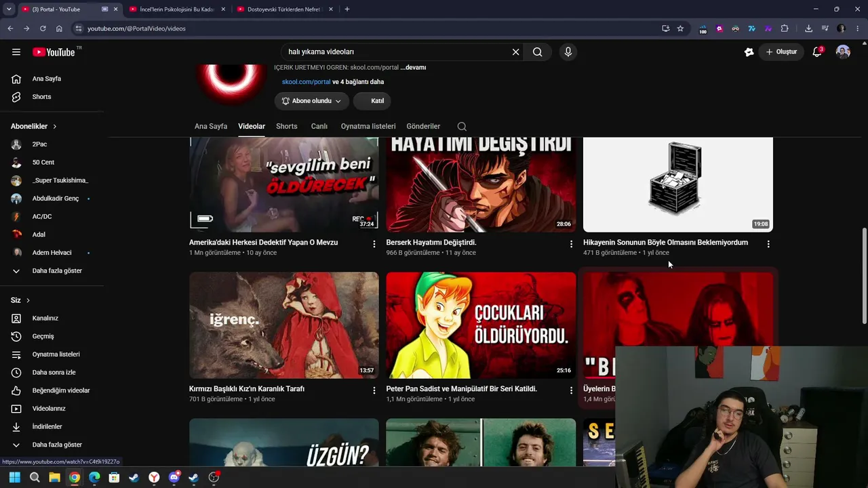
Task: Open options menu for Peter Pan video
Action: [x=571, y=390]
